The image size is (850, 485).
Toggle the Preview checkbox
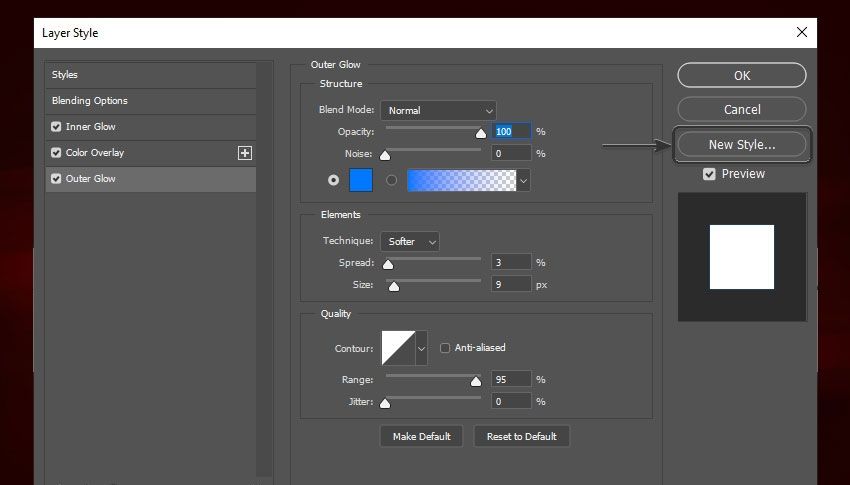(x=709, y=174)
